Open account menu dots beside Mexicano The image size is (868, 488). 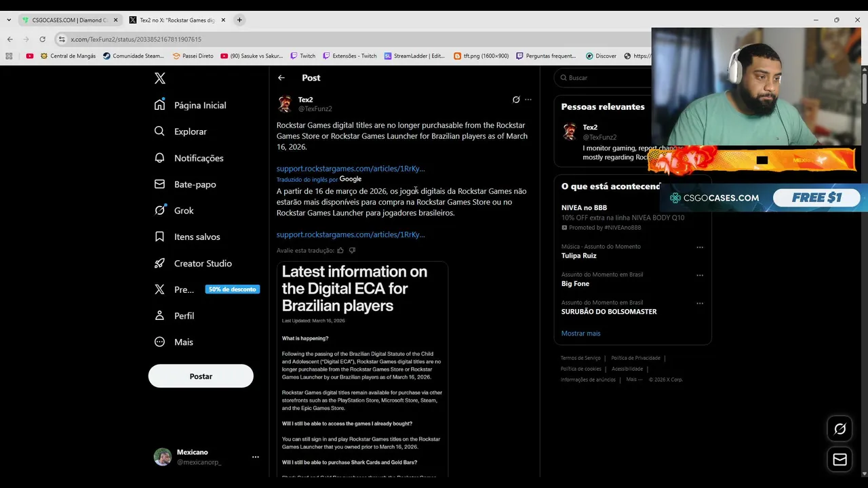pos(256,457)
